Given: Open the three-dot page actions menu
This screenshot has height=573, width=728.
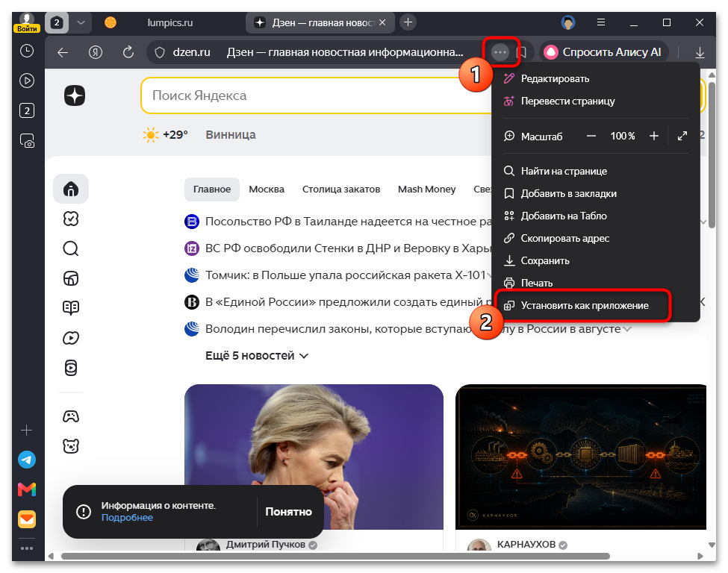Looking at the screenshot, I should coord(500,52).
